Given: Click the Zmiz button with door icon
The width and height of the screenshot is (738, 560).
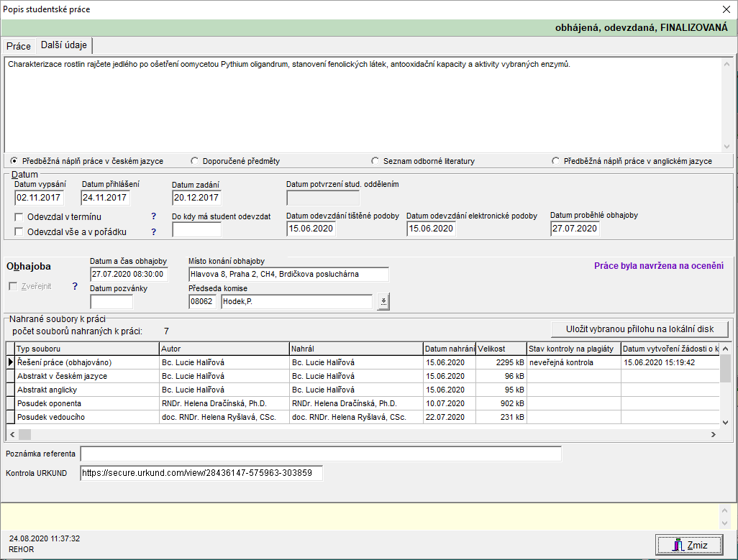Looking at the screenshot, I should click(x=689, y=545).
